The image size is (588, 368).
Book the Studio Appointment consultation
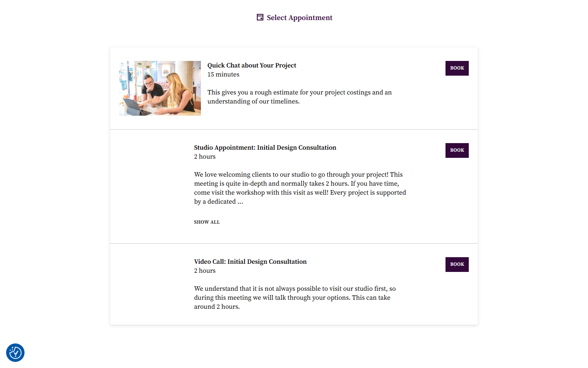click(457, 150)
